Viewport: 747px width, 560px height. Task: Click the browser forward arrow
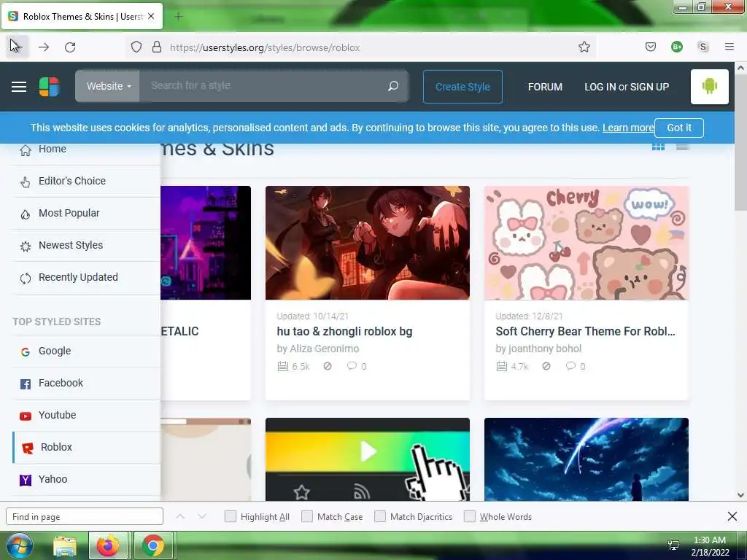tap(44, 47)
